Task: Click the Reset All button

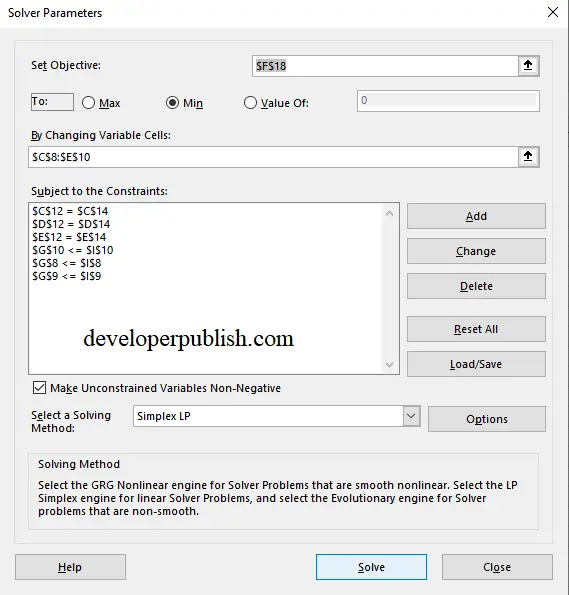Action: tap(476, 329)
